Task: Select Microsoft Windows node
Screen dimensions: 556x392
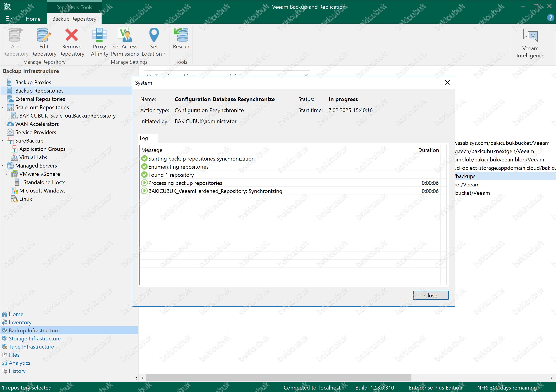Action: pos(42,190)
